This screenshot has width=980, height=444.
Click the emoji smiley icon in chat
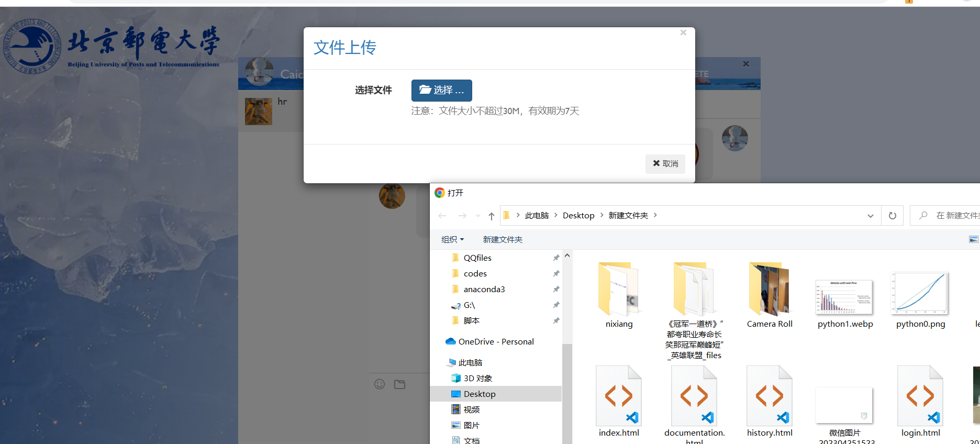380,384
